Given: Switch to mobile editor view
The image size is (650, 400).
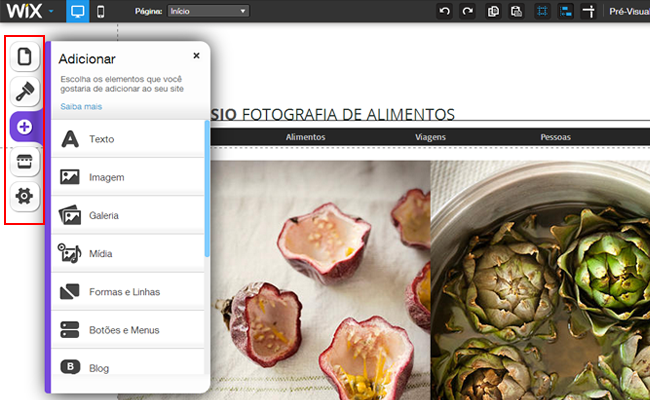Looking at the screenshot, I should click(x=100, y=11).
